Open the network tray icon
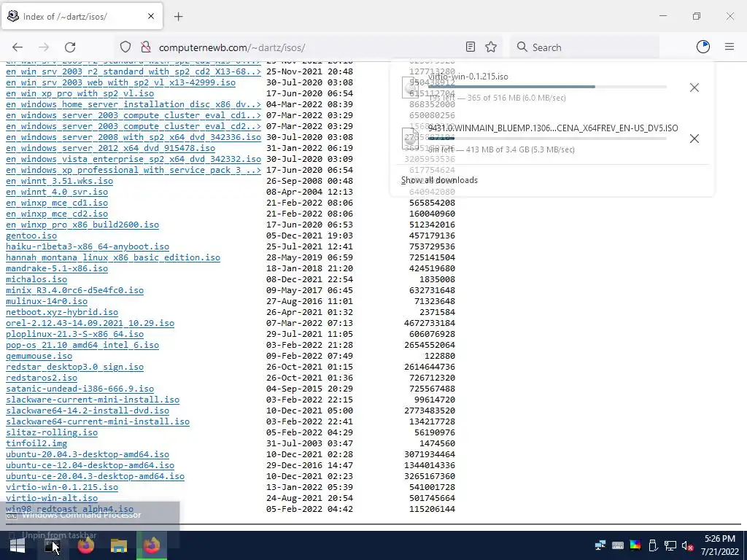This screenshot has width=747, height=560. point(670,545)
